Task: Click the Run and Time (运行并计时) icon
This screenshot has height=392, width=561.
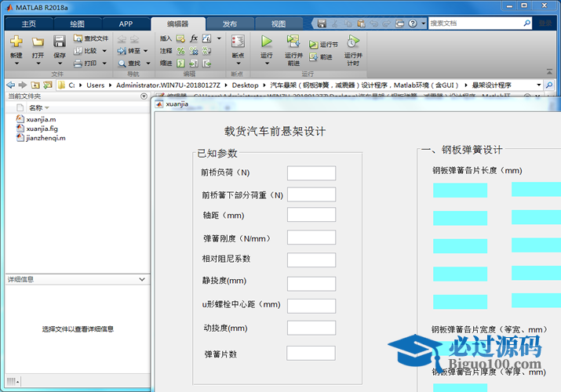Action: click(x=353, y=42)
